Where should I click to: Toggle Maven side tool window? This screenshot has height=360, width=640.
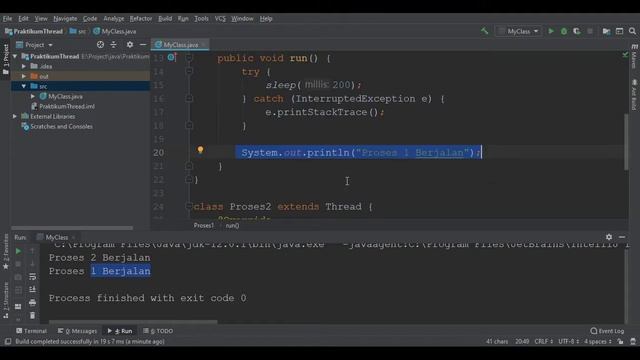coord(634,57)
